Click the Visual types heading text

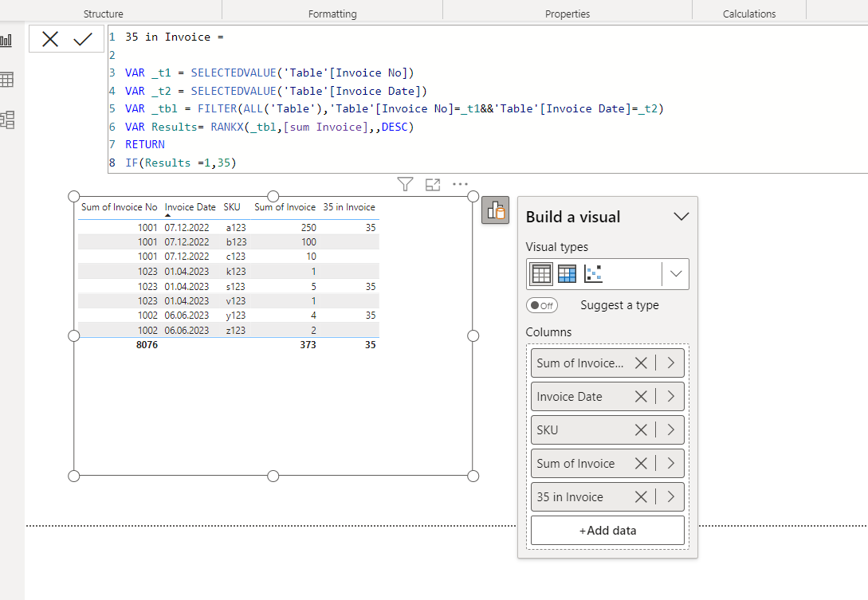tap(556, 247)
